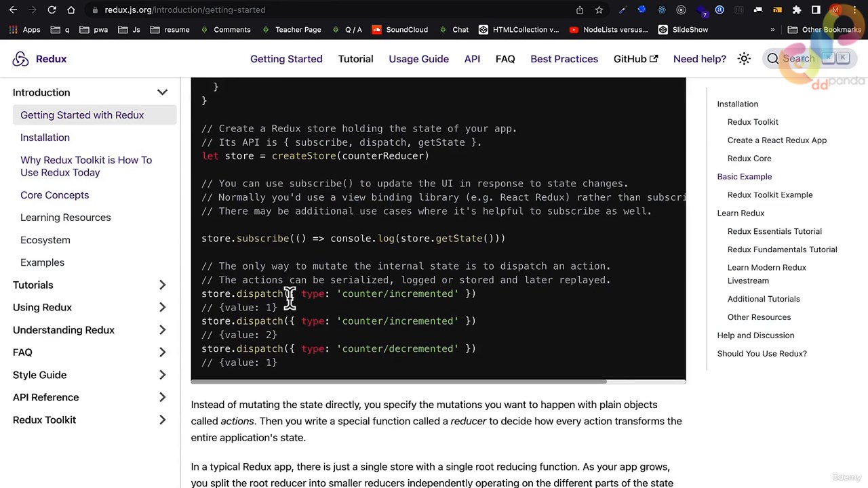Expand the Understanding Redux sidebar chevron
The image size is (868, 488).
[162, 330]
